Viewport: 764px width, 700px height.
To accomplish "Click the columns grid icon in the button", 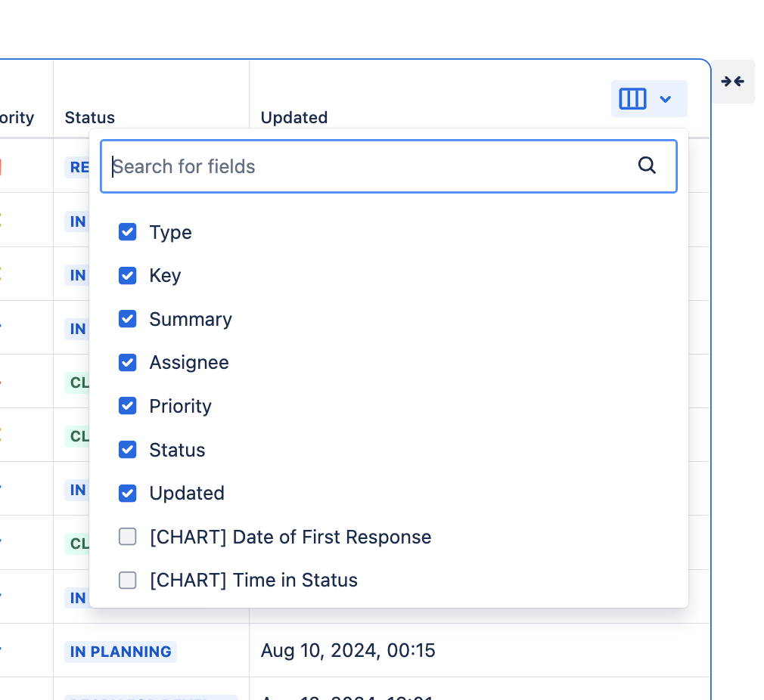I will click(x=632, y=99).
